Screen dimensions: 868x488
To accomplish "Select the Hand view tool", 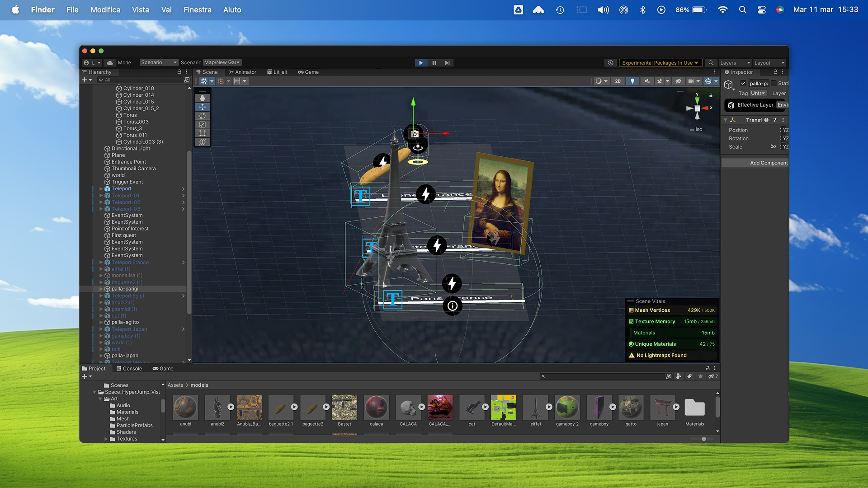I will tap(202, 98).
